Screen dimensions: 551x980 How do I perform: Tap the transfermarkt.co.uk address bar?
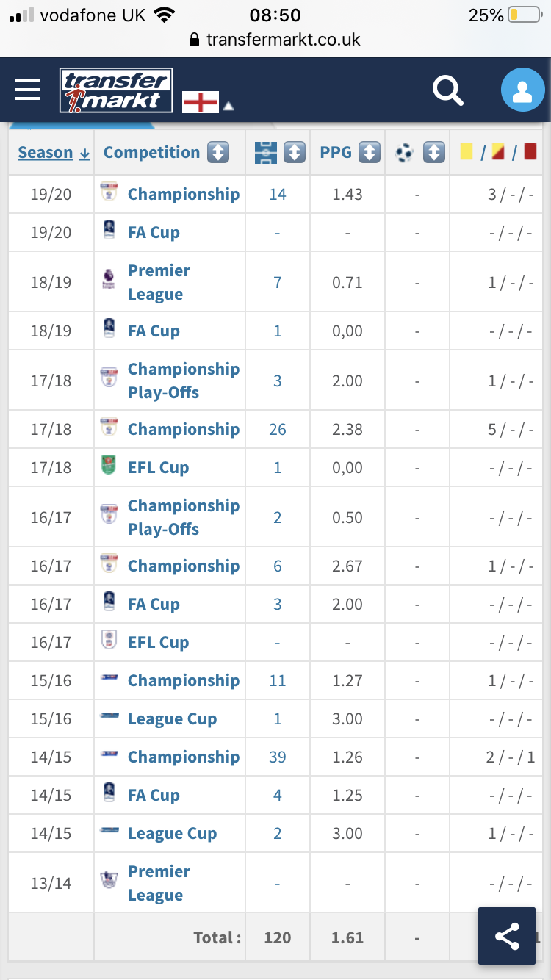click(x=275, y=40)
